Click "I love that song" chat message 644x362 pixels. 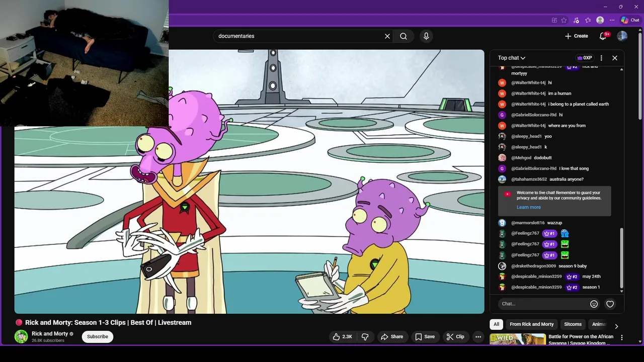(574, 169)
